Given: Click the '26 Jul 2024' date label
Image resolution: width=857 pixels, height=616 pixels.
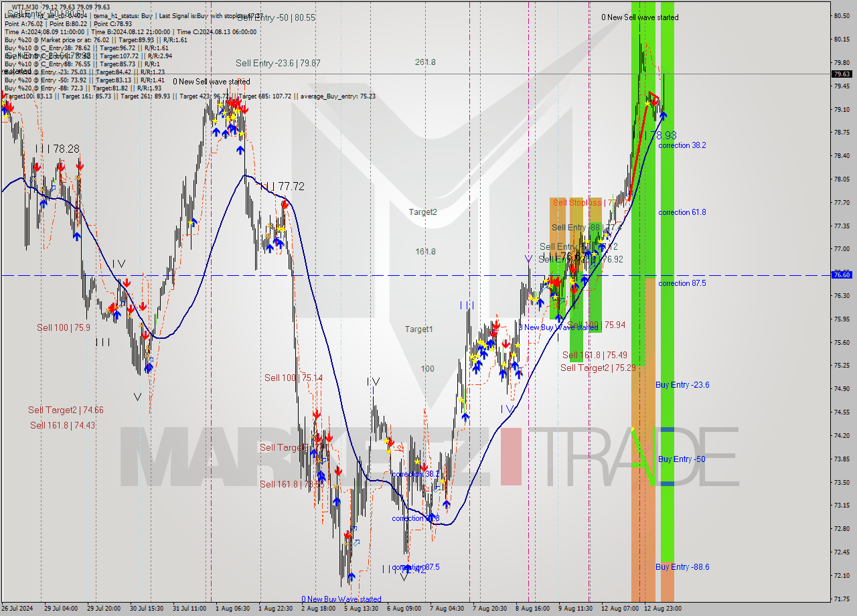Looking at the screenshot, I should (x=18, y=609).
